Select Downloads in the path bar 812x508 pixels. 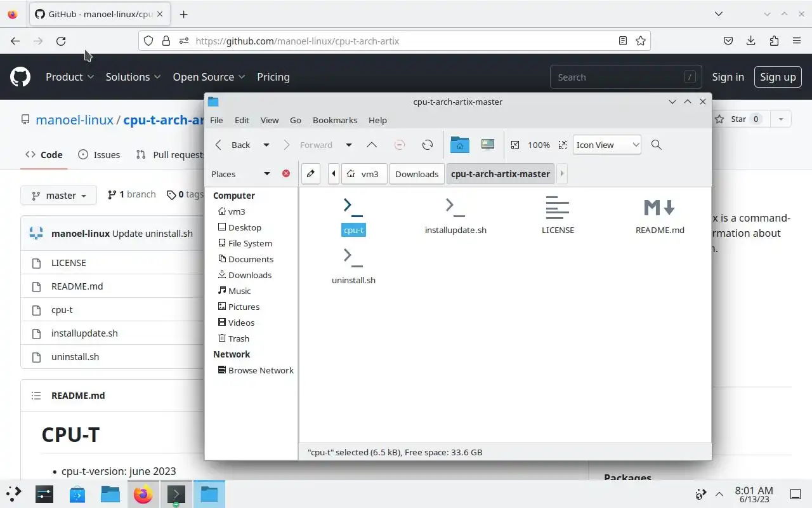tap(417, 173)
